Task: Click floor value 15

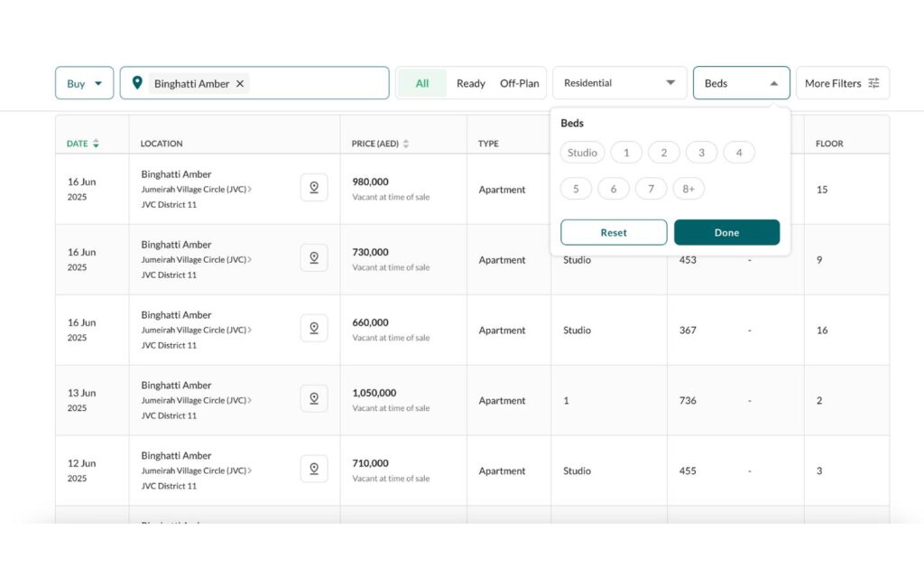Action: click(822, 190)
